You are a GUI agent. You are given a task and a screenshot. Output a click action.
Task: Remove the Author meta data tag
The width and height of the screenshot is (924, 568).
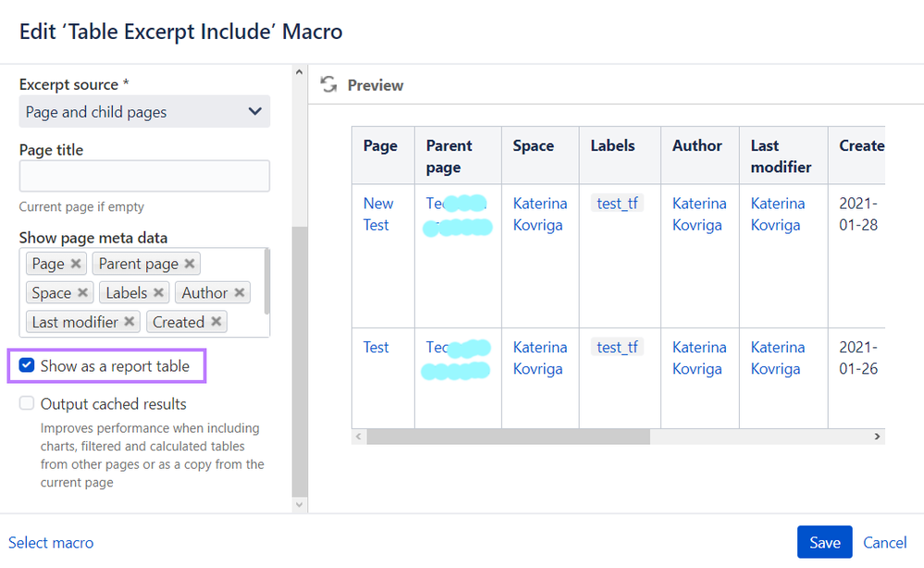click(x=240, y=292)
